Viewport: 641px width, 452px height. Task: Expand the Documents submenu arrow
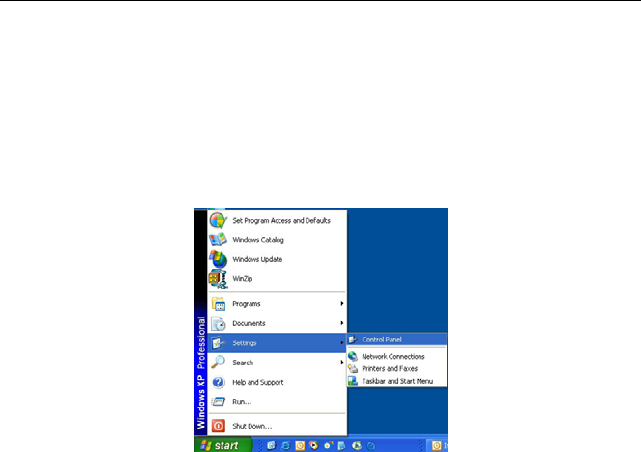pyautogui.click(x=341, y=323)
